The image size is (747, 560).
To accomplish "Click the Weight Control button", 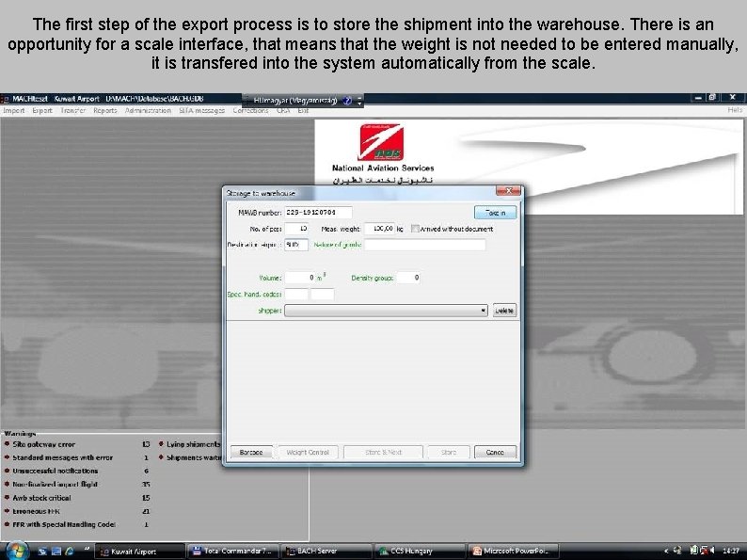I will (308, 452).
